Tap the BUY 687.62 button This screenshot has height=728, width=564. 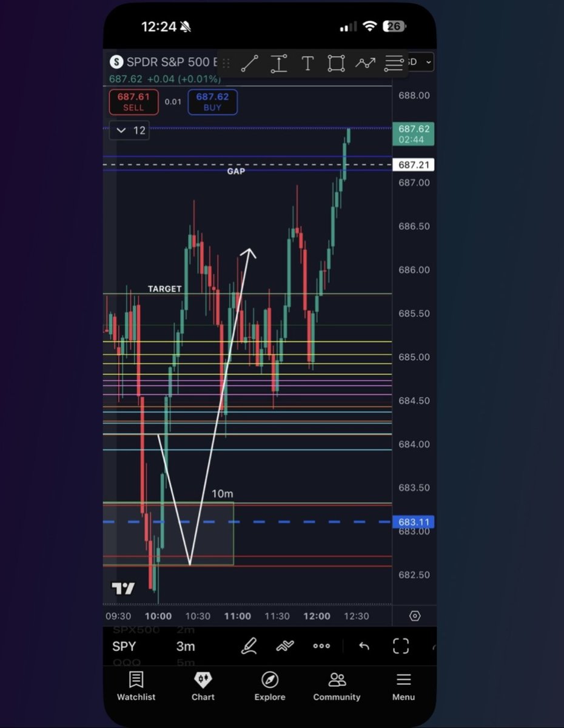click(x=213, y=102)
